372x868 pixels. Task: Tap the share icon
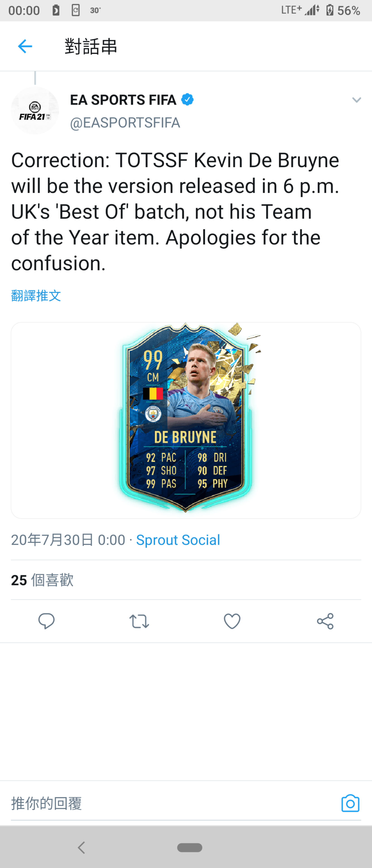(x=325, y=621)
